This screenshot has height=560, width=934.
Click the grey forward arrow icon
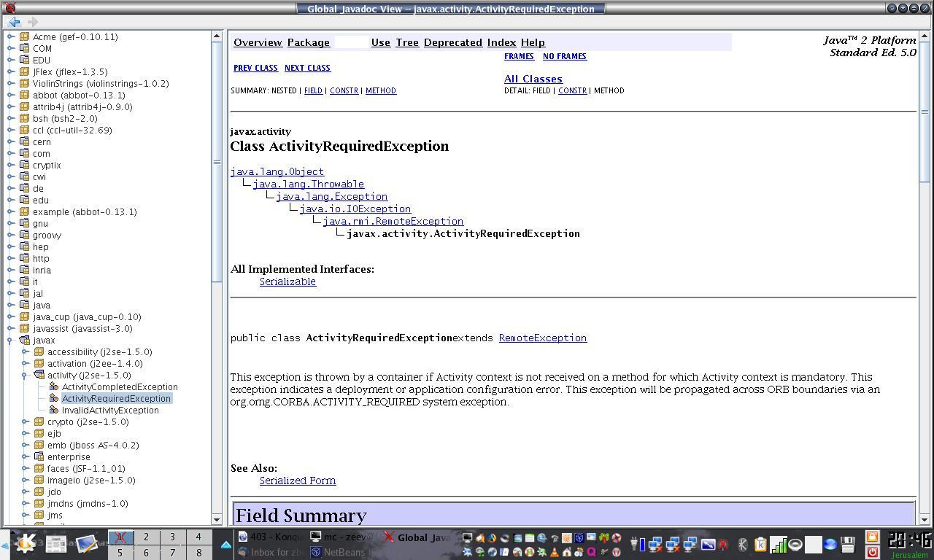click(32, 22)
